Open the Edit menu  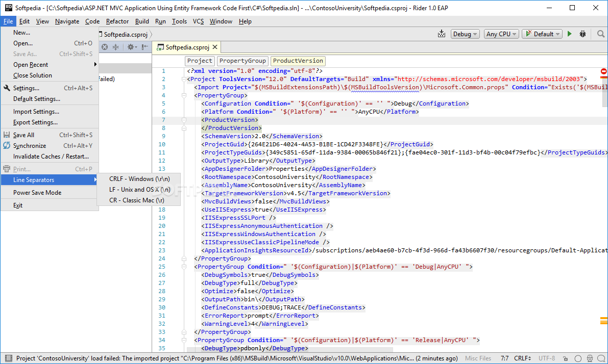point(25,21)
